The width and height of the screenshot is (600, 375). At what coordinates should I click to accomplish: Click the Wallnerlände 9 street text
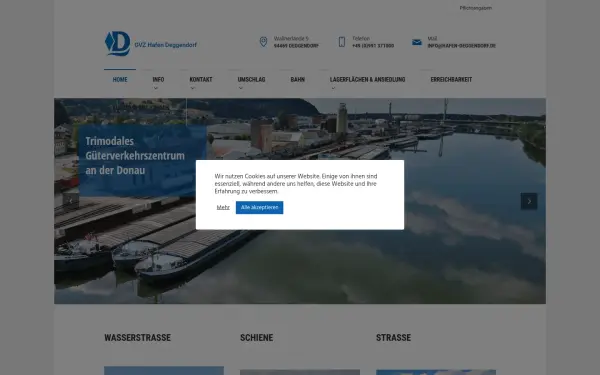coord(291,38)
